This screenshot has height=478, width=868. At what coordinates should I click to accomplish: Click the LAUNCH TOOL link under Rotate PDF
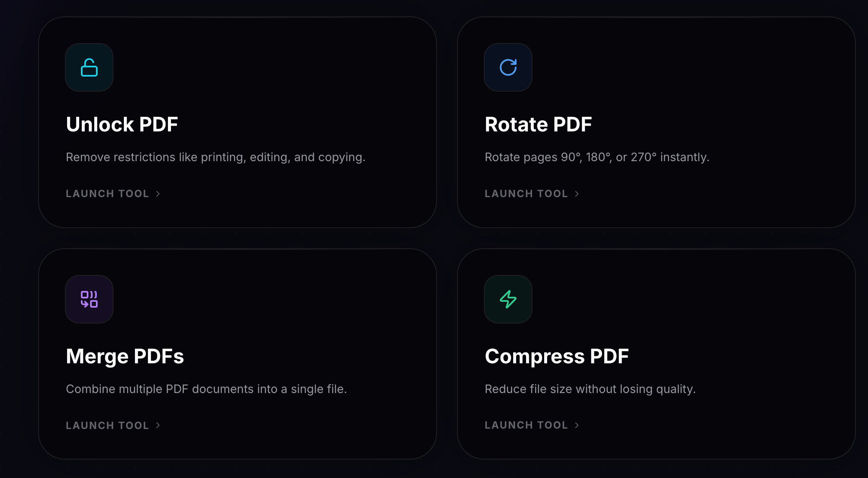pos(526,193)
